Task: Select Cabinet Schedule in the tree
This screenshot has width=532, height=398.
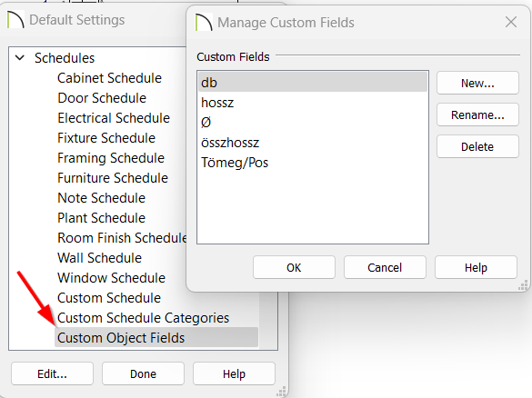Action: click(x=109, y=78)
